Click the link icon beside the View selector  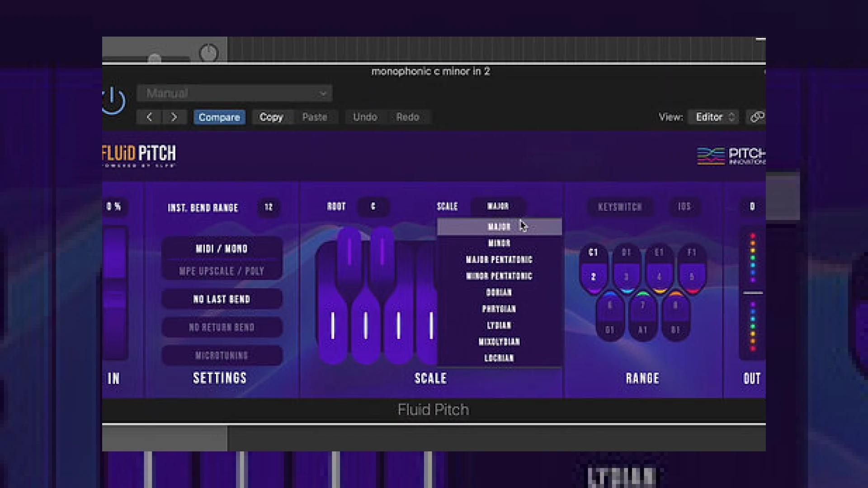pyautogui.click(x=756, y=117)
